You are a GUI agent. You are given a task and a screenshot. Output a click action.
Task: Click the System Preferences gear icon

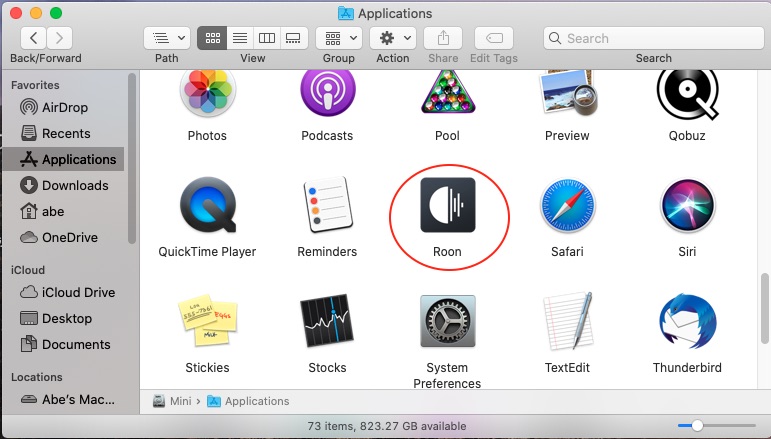(x=447, y=322)
